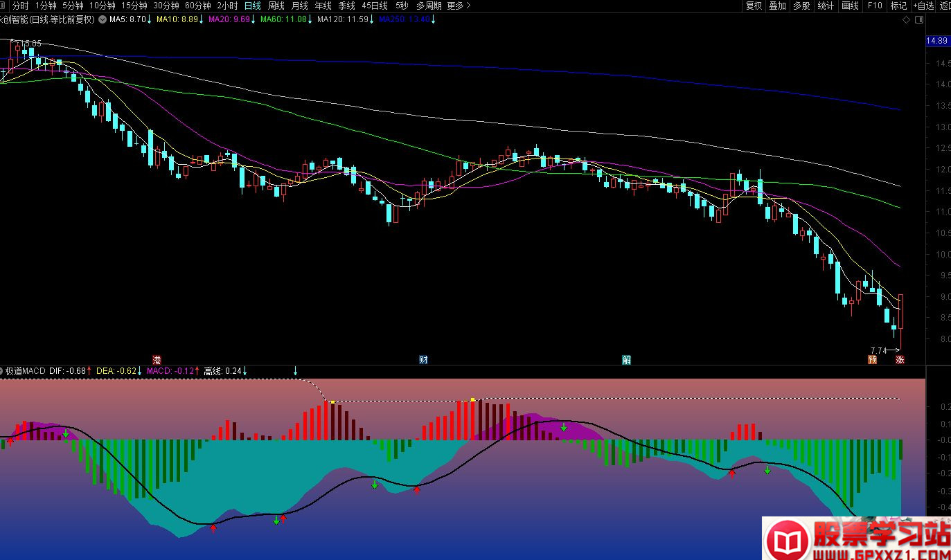This screenshot has width=951, height=560.
Task: Click the MA20: 9.69 label
Action: click(x=229, y=19)
